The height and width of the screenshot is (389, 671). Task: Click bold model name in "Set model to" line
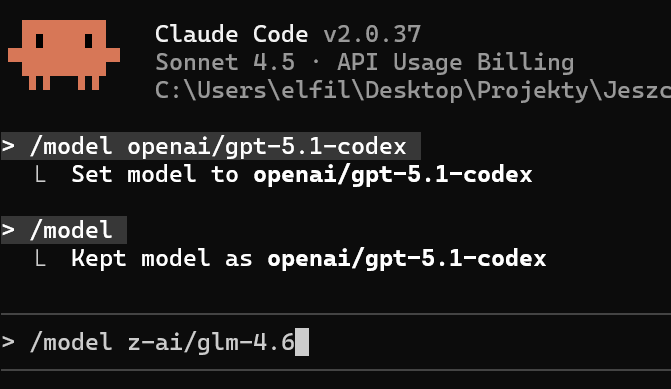393,175
